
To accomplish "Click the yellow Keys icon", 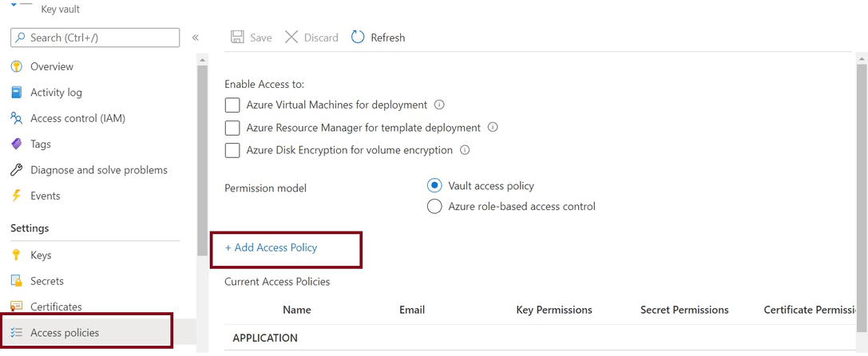I will pyautogui.click(x=17, y=255).
